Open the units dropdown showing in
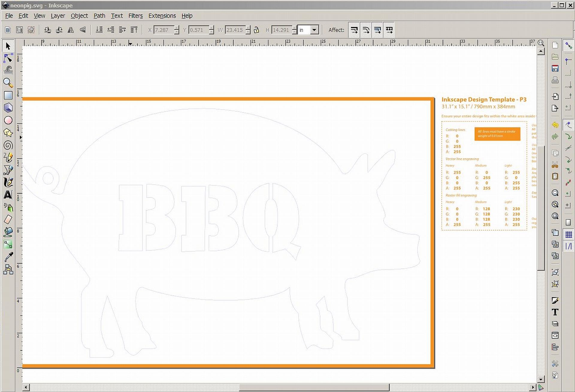Screen dimensions: 575x392 [314, 30]
